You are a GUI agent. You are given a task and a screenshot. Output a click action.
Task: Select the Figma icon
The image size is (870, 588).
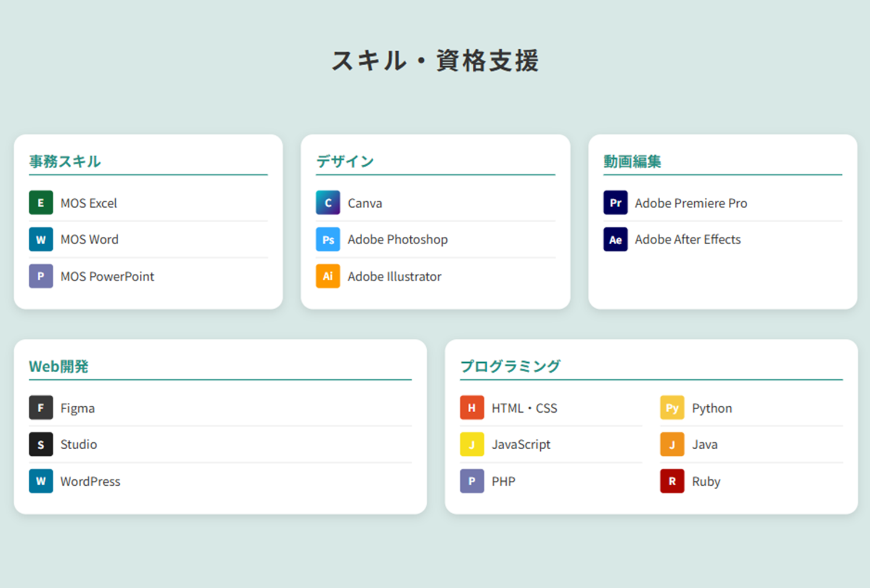tap(41, 407)
